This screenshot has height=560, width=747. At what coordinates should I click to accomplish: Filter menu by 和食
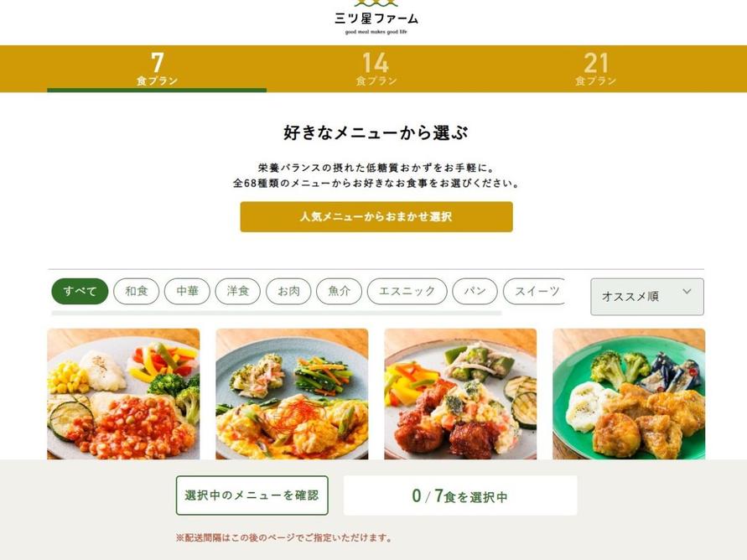click(x=137, y=291)
